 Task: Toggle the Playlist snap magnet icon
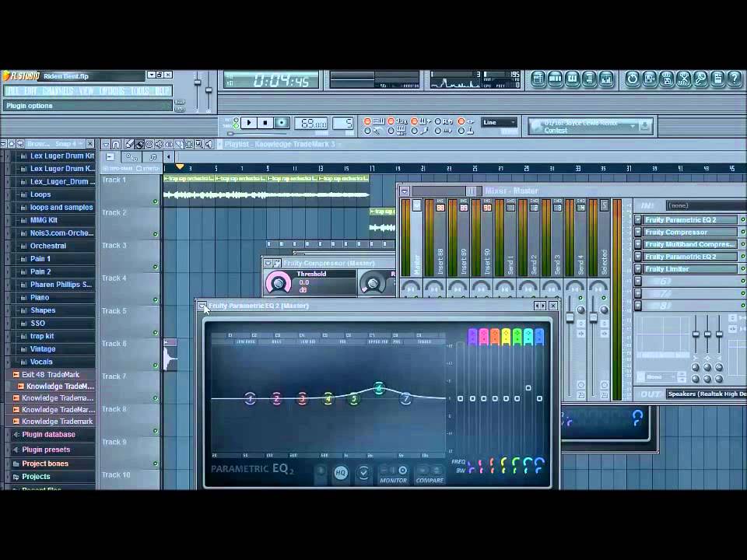tap(116, 144)
